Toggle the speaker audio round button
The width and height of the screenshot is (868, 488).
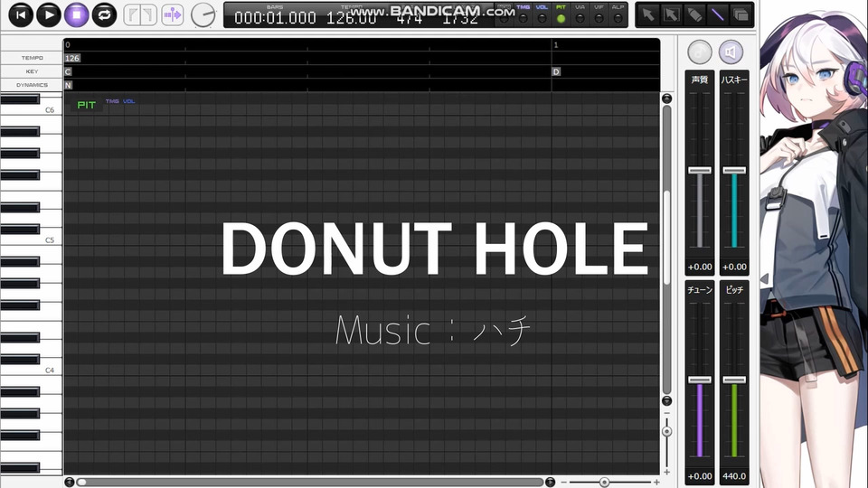pos(731,52)
